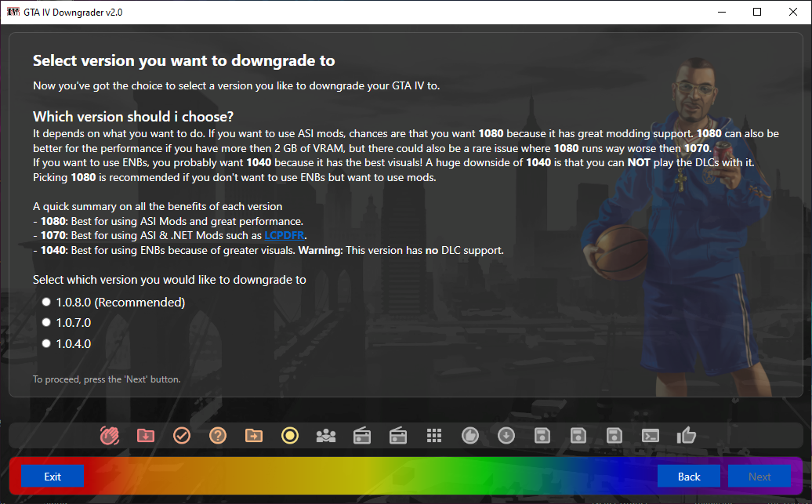Screen dimensions: 812x504
Task: Click the Exit button
Action: point(53,476)
